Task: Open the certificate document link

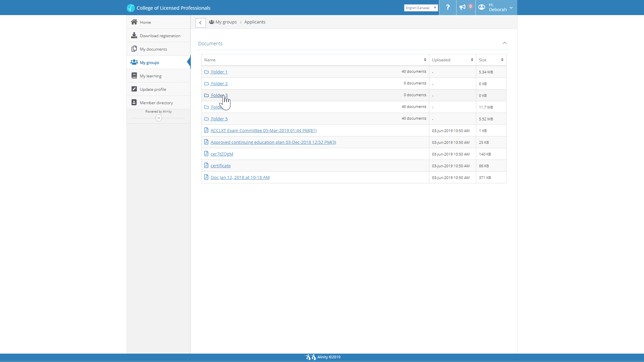Action: pyautogui.click(x=220, y=166)
